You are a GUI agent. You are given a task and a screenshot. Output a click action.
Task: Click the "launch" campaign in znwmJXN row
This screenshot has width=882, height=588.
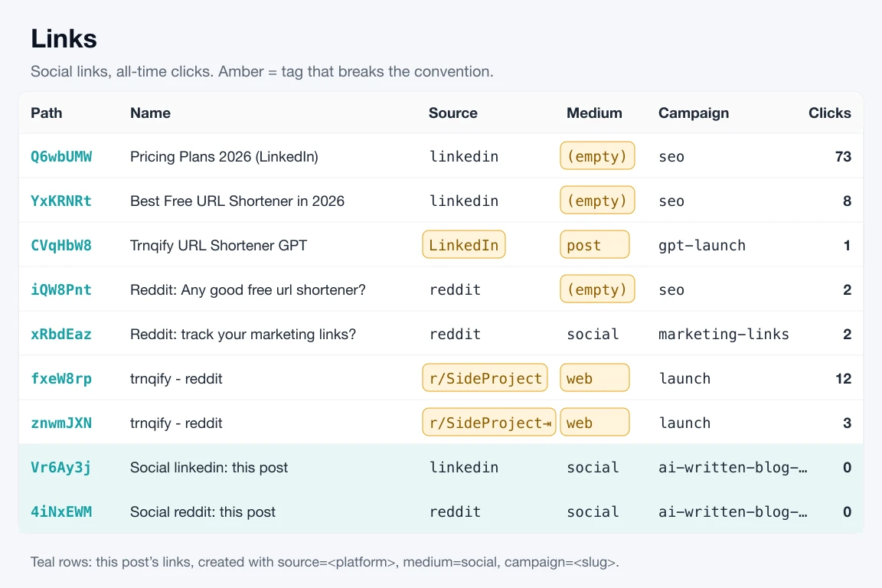click(684, 423)
